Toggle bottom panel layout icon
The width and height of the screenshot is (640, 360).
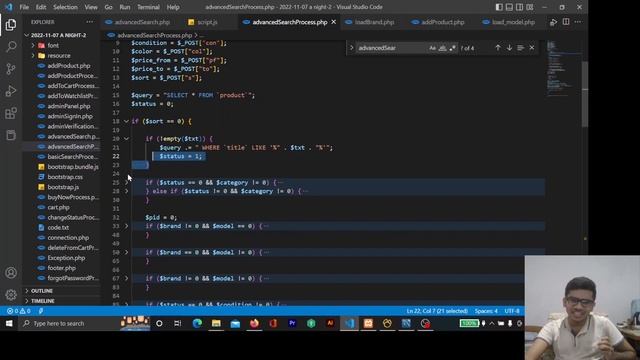[x=509, y=7]
